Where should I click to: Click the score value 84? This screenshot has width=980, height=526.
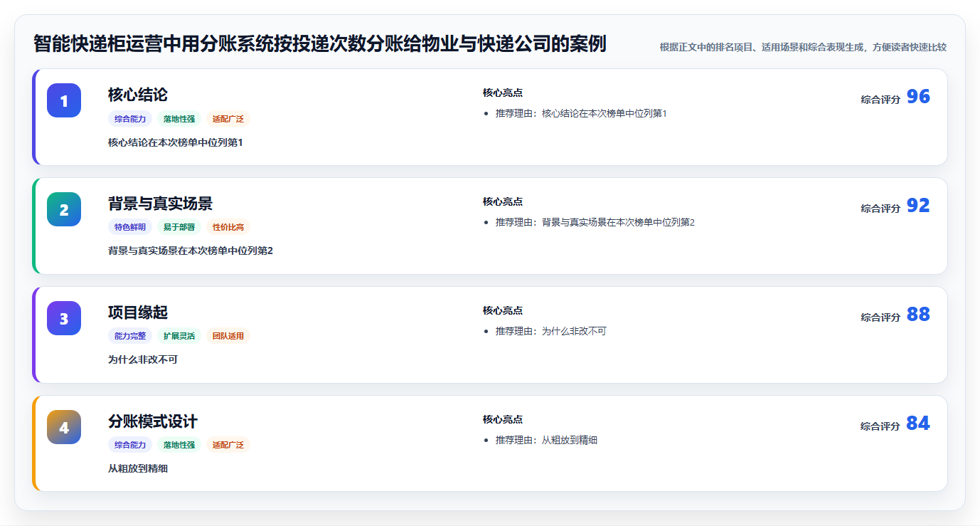(x=918, y=424)
